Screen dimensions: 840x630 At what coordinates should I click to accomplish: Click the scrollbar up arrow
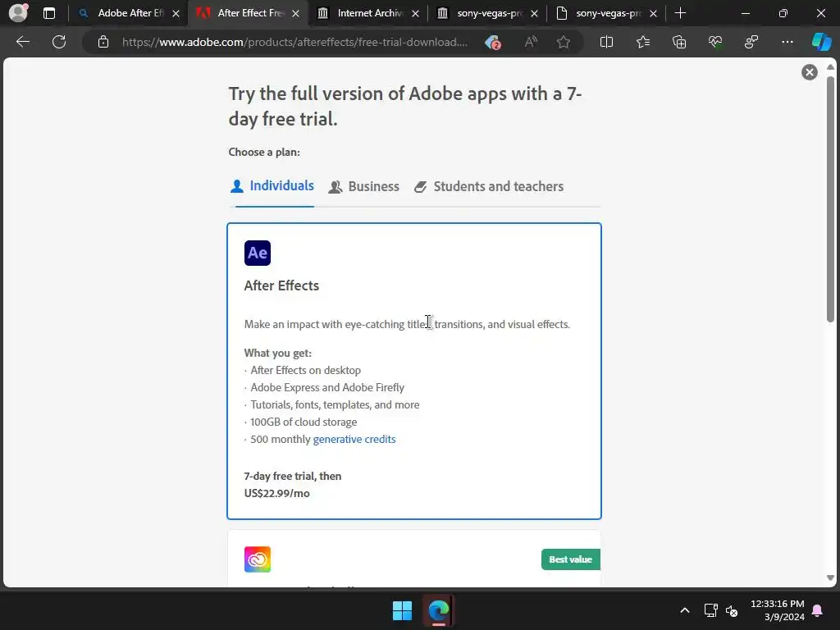pos(830,67)
